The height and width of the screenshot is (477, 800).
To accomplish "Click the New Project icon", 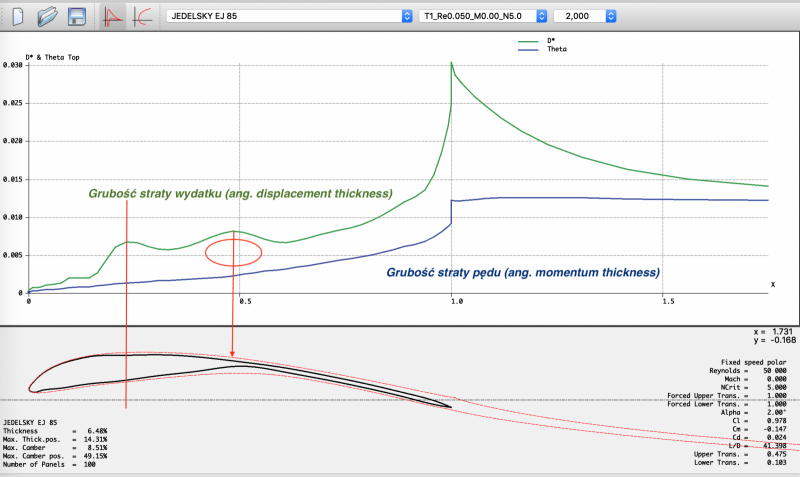I will pos(16,17).
